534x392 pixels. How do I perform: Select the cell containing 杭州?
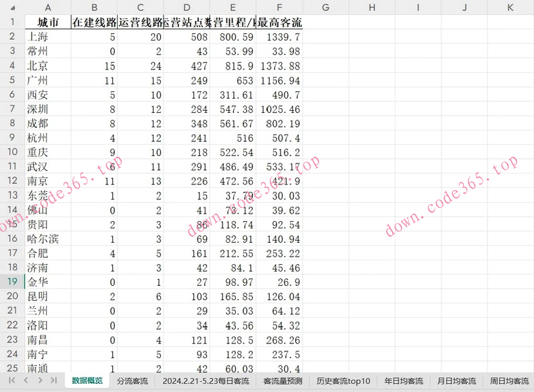click(x=48, y=138)
